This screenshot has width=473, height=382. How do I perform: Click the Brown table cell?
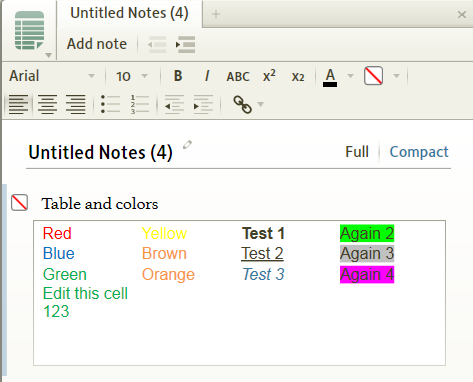164,254
